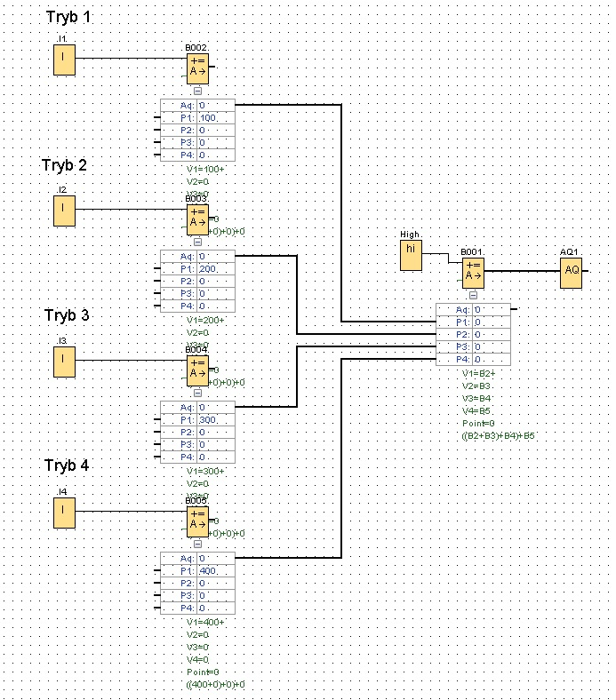
Task: Click P1 row in B001 table
Action: 473,322
